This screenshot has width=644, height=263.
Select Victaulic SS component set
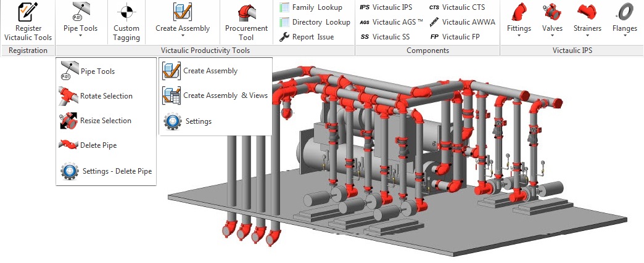click(x=385, y=37)
